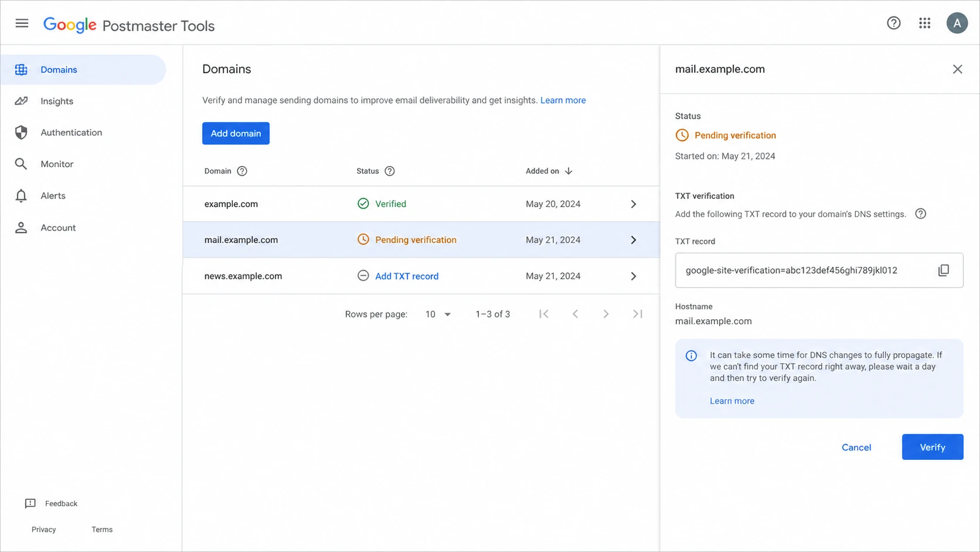Viewport: 980px width, 552px height.
Task: Click the mail.example.com domain in table
Action: coord(241,240)
